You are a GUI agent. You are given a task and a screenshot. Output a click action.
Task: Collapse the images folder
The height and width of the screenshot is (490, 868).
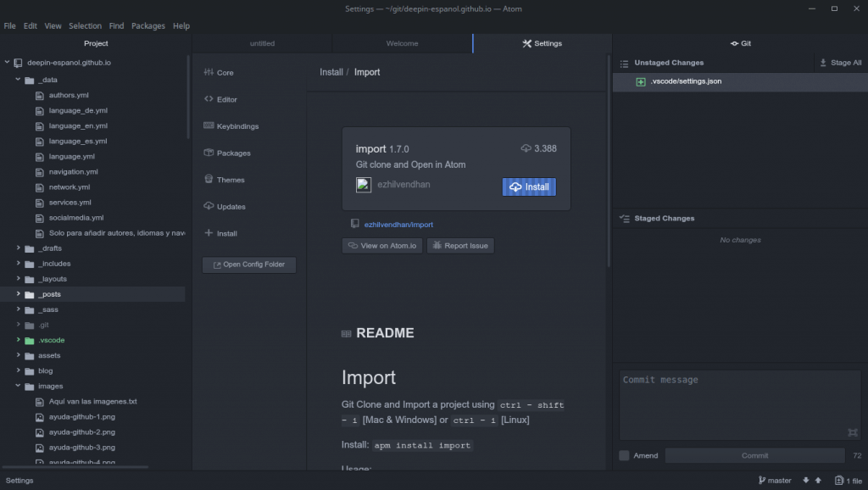18,386
